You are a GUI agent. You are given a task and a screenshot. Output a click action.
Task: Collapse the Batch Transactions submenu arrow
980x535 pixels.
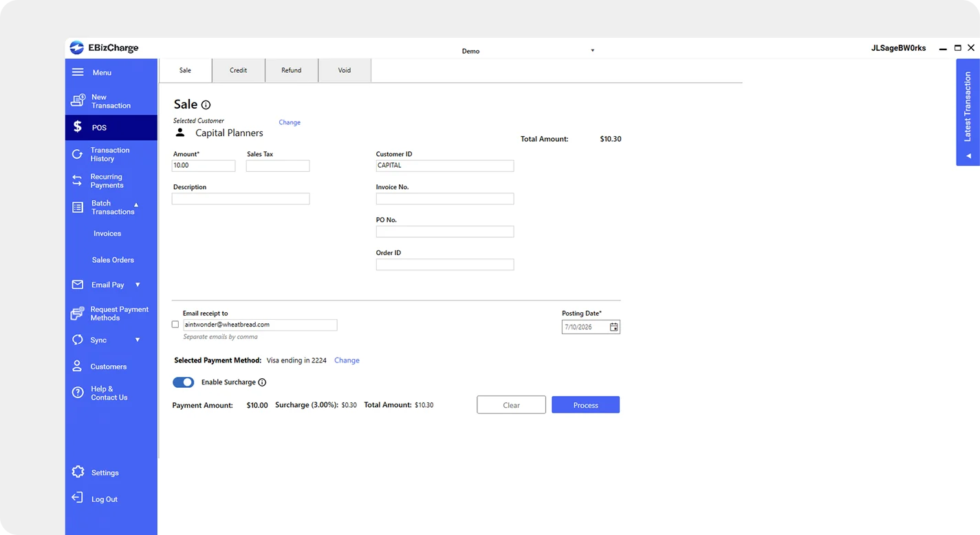click(136, 204)
